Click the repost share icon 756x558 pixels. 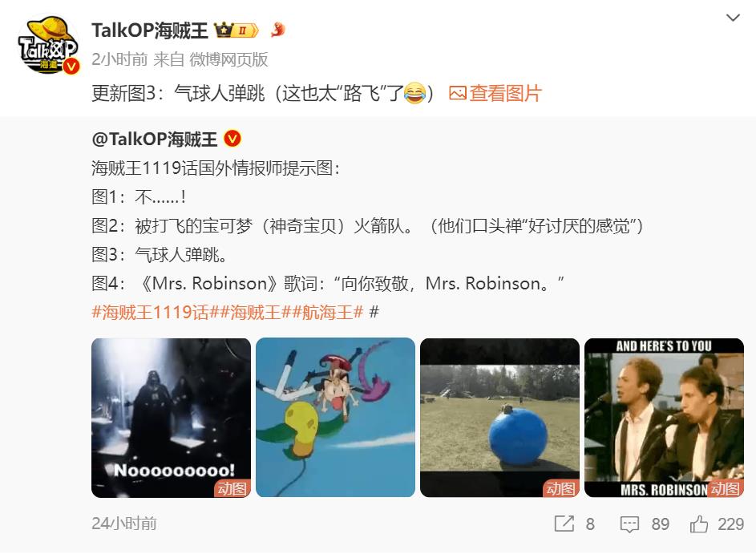click(564, 524)
